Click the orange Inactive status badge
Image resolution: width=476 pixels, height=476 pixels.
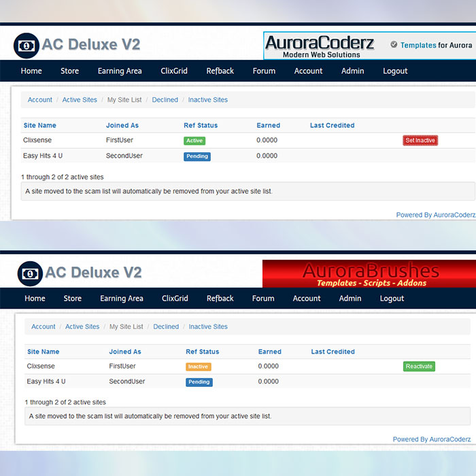199,367
